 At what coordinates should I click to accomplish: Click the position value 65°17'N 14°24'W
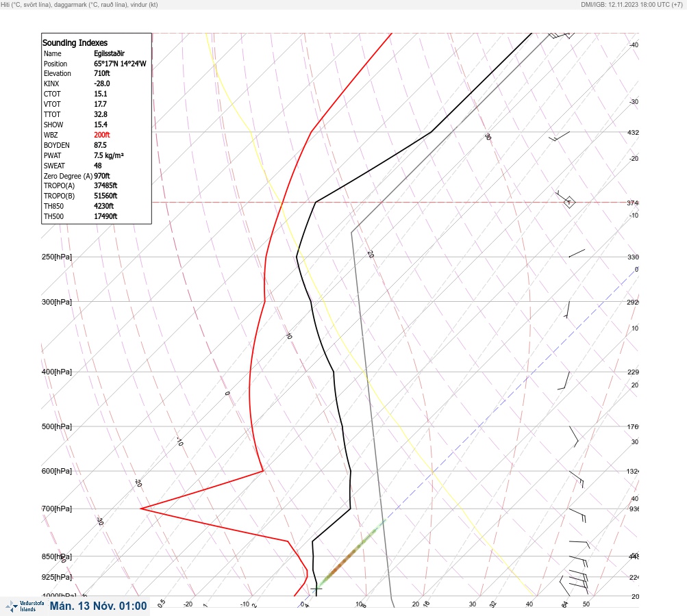click(120, 64)
